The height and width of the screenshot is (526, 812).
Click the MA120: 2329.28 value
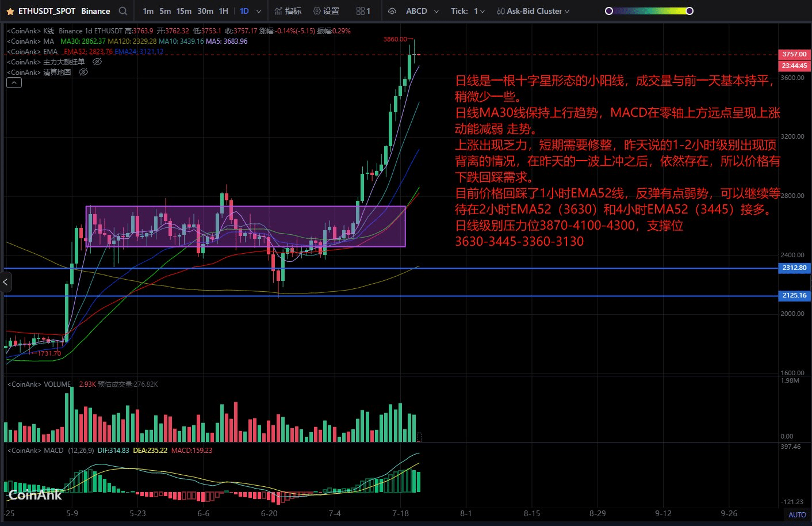(x=132, y=41)
